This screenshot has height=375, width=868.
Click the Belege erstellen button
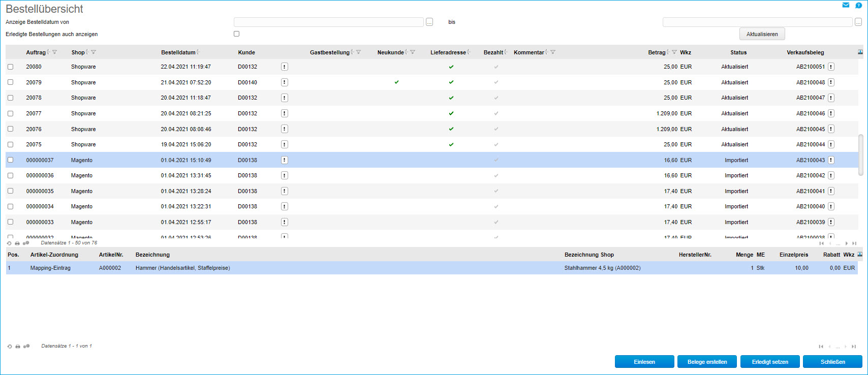click(707, 362)
